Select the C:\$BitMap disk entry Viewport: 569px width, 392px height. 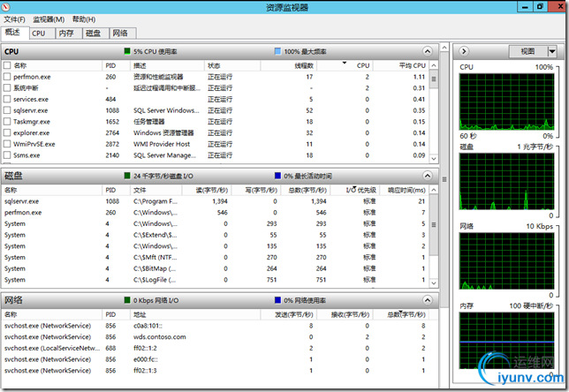(x=216, y=268)
